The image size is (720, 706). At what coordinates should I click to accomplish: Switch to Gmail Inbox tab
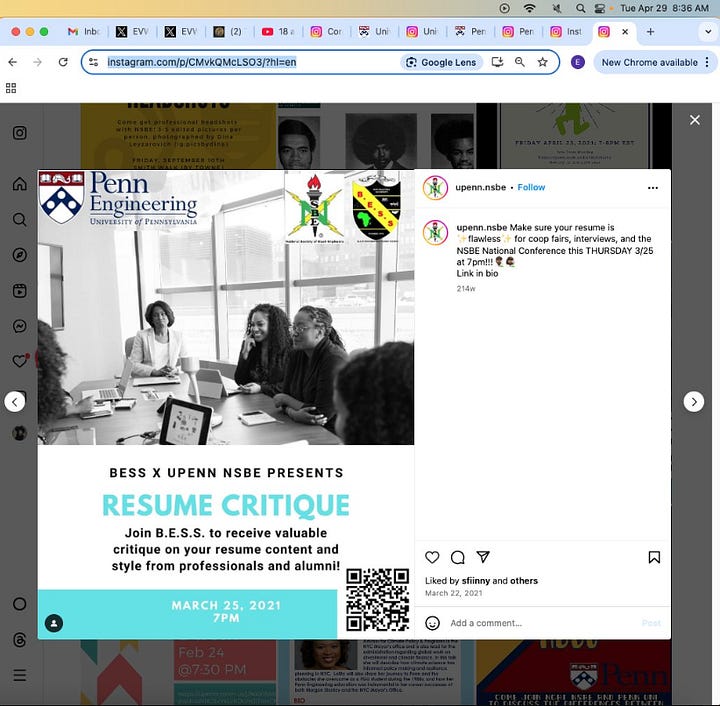click(84, 32)
